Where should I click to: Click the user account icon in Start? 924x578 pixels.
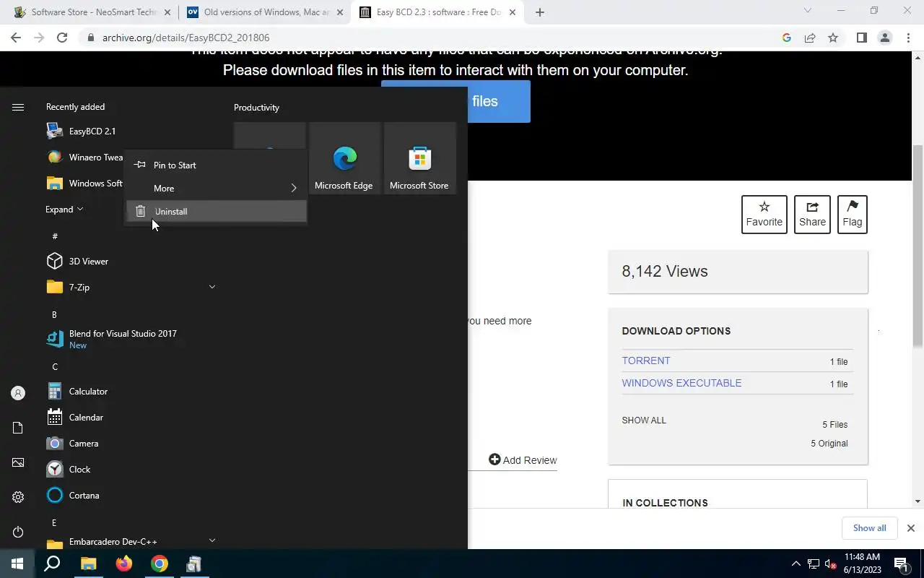tap(18, 393)
